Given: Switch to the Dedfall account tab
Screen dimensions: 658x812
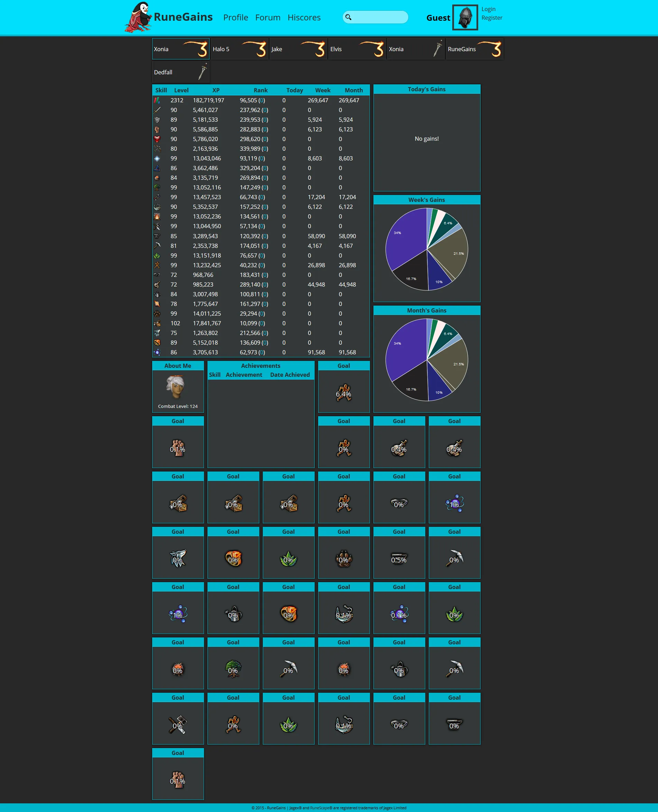Looking at the screenshot, I should pyautogui.click(x=180, y=72).
